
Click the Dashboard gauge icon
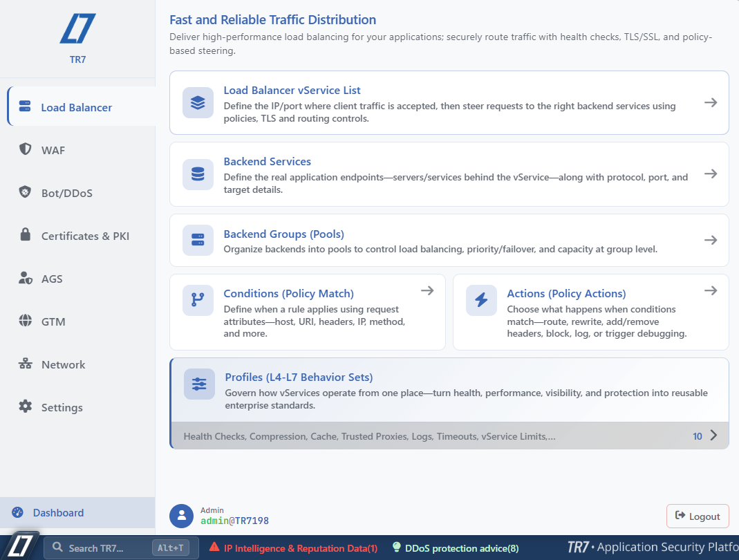point(17,512)
